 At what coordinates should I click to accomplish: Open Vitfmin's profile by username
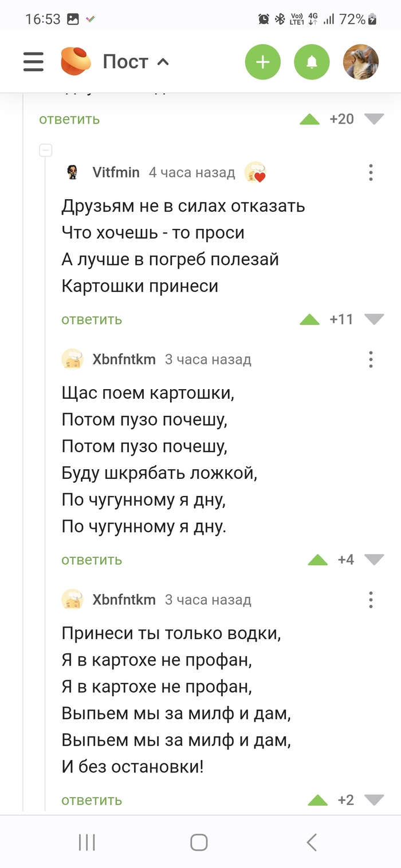click(116, 172)
